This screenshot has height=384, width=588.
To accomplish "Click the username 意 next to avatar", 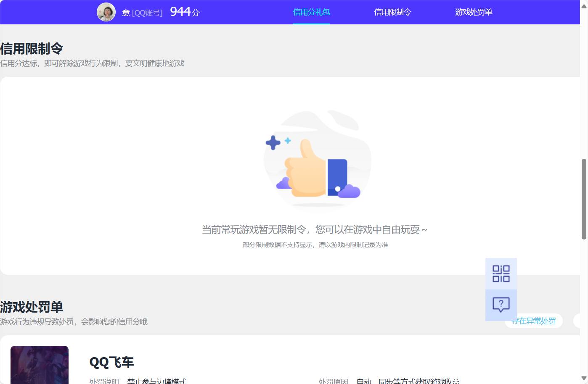I will pos(125,12).
